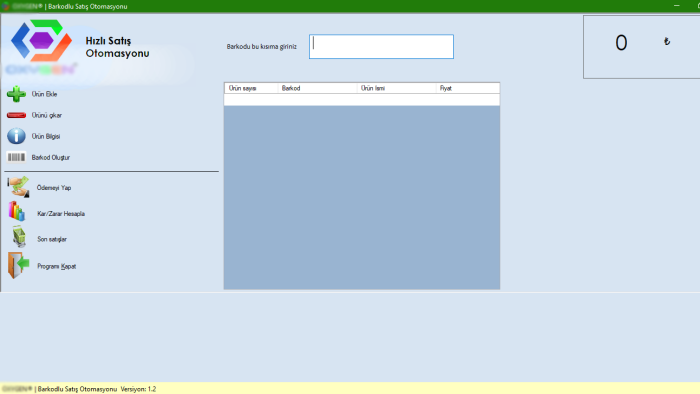Click the Barkod Oluştur barcode icon
This screenshot has width=700, height=394.
point(17,157)
